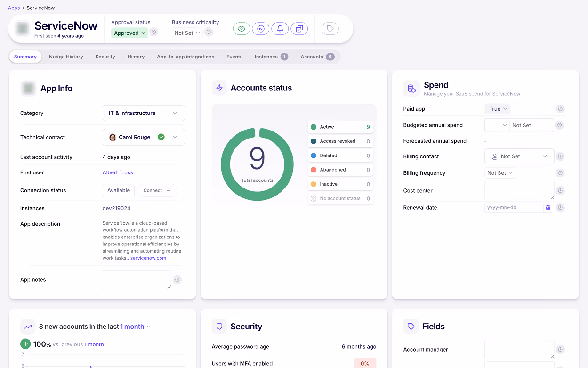Open the App-to-app integrations tab
Viewport: 588px width, 368px height.
coord(185,57)
